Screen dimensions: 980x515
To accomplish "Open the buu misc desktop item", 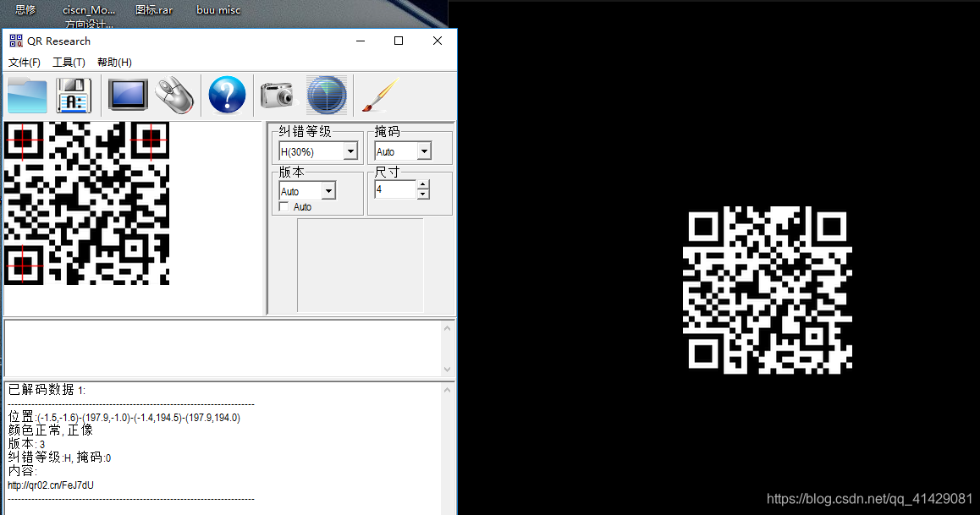I will pos(218,10).
